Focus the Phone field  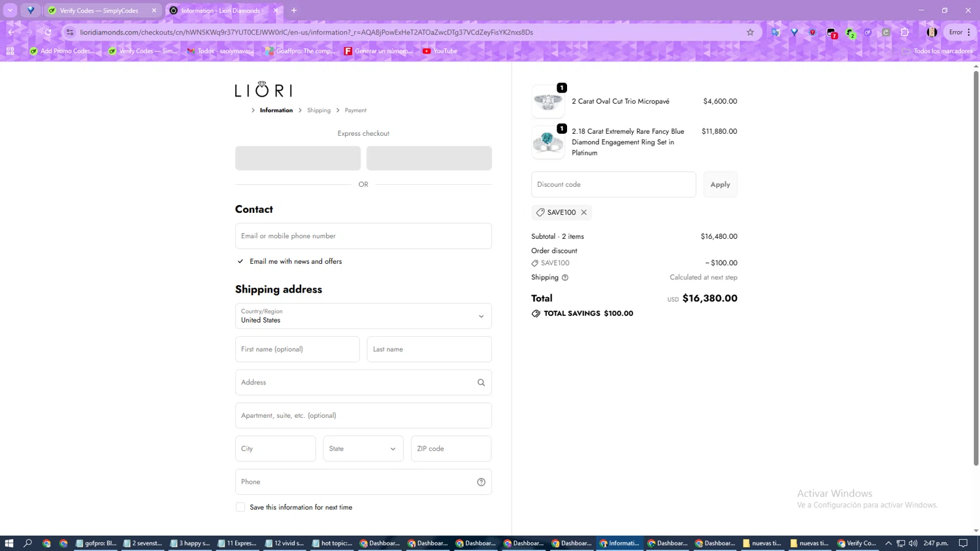pyautogui.click(x=363, y=482)
